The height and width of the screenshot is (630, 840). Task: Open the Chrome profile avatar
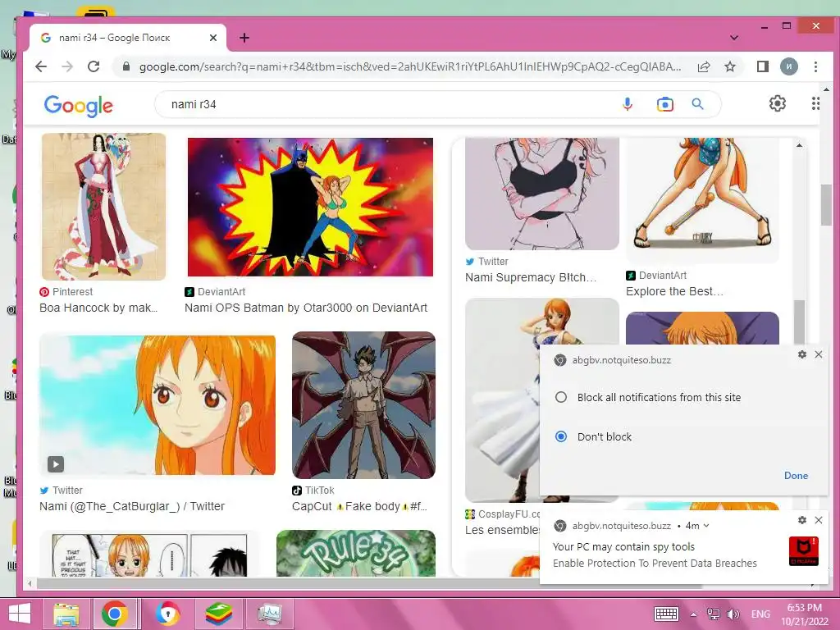788,66
